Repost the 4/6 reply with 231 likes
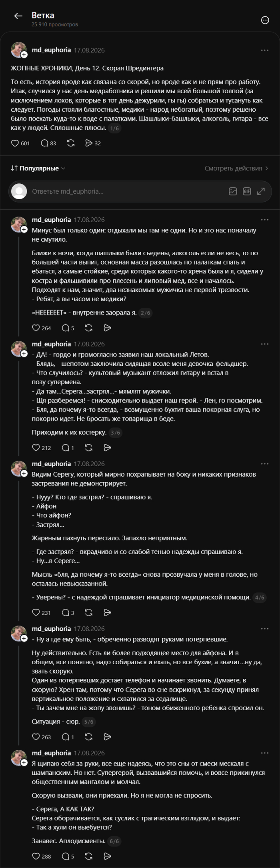The height and width of the screenshot is (868, 280). [x=89, y=613]
